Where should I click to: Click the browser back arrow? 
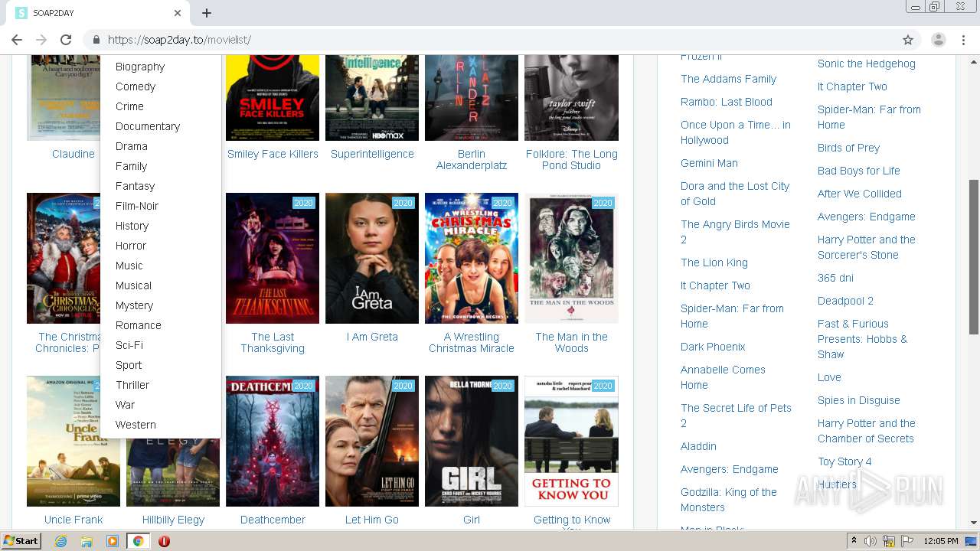pos(17,40)
